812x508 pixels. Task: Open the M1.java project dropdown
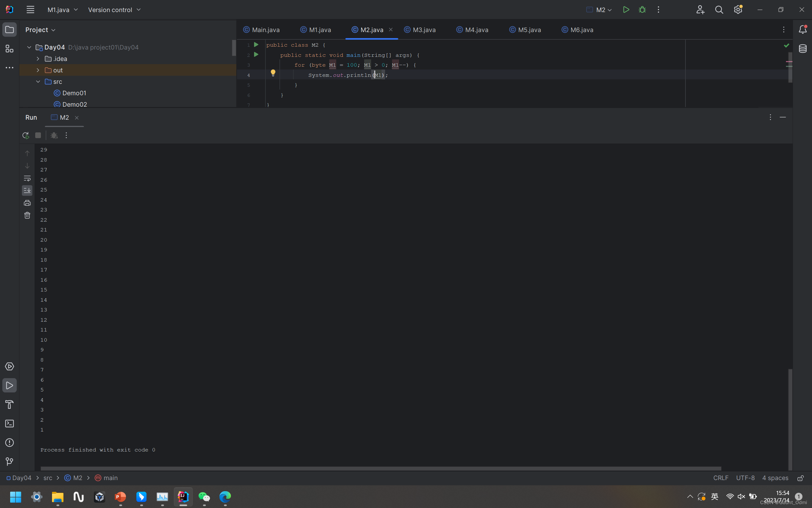[x=63, y=10]
